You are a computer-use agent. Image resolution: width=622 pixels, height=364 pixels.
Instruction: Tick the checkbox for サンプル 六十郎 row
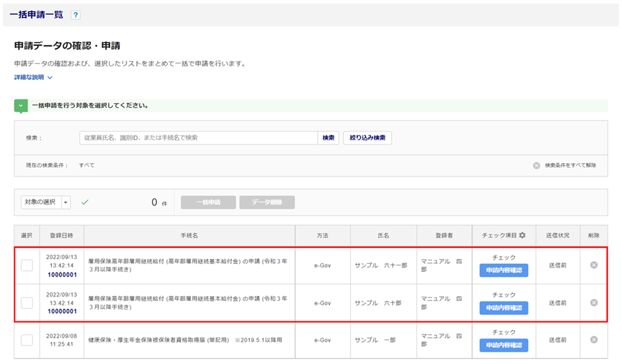click(27, 303)
